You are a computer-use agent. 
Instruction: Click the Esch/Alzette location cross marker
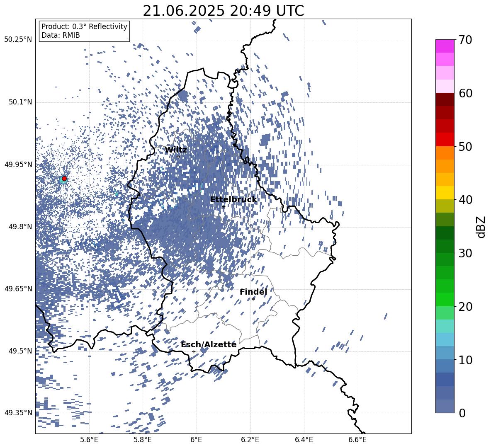click(194, 351)
